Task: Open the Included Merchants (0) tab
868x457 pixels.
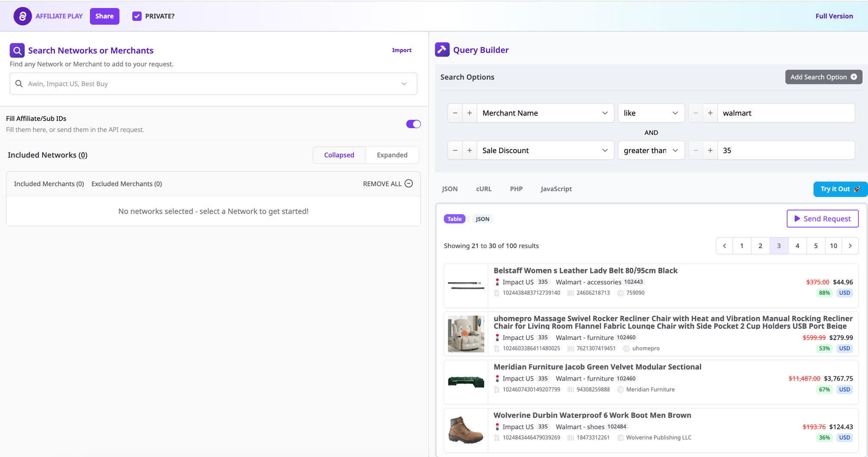Action: pyautogui.click(x=49, y=184)
